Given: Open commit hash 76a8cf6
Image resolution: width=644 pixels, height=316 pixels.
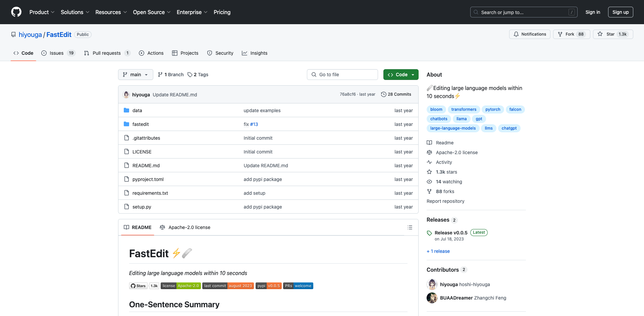Looking at the screenshot, I should 347,94.
